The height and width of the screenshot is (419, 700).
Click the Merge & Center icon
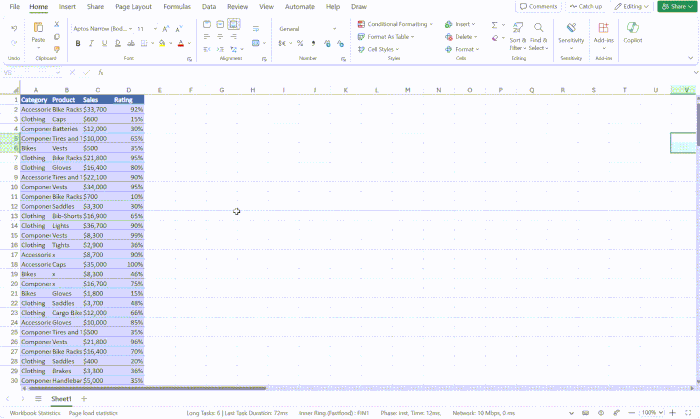click(256, 43)
